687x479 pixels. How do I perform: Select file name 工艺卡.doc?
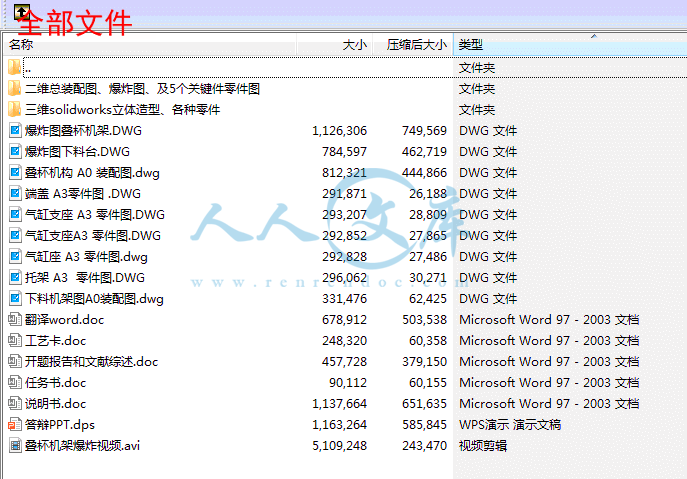(x=56, y=341)
